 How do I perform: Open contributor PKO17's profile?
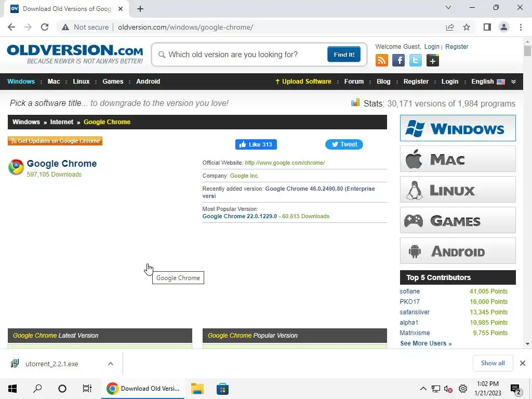409,302
